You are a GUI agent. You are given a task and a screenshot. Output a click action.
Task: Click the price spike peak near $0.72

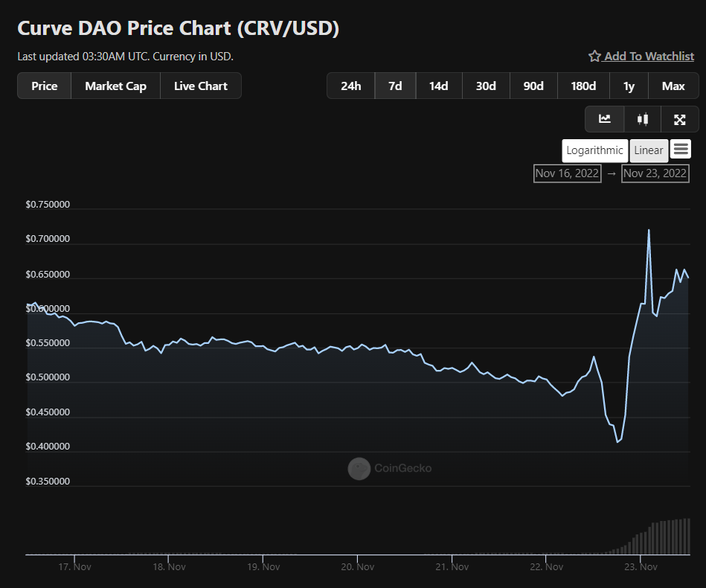[x=649, y=230]
